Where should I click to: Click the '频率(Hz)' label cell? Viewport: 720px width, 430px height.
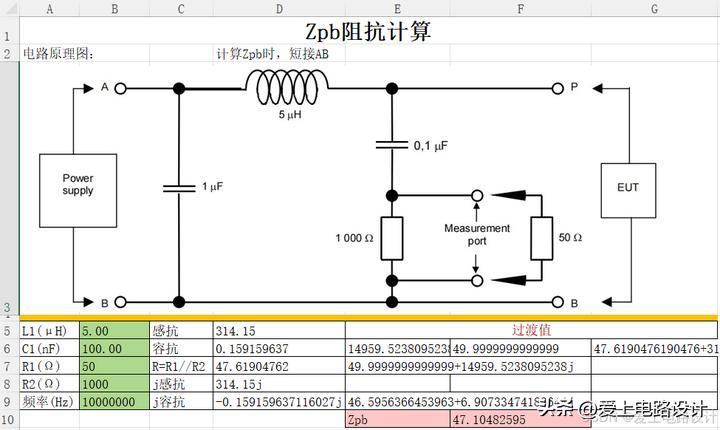click(50, 402)
